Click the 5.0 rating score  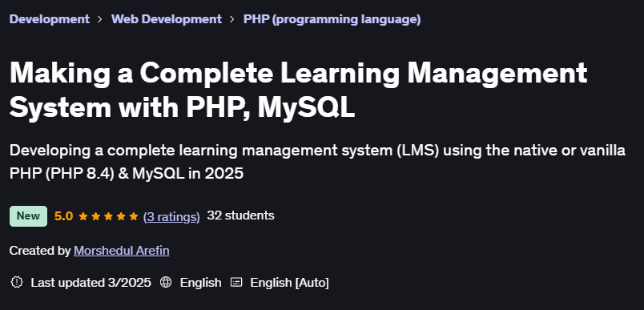point(63,216)
